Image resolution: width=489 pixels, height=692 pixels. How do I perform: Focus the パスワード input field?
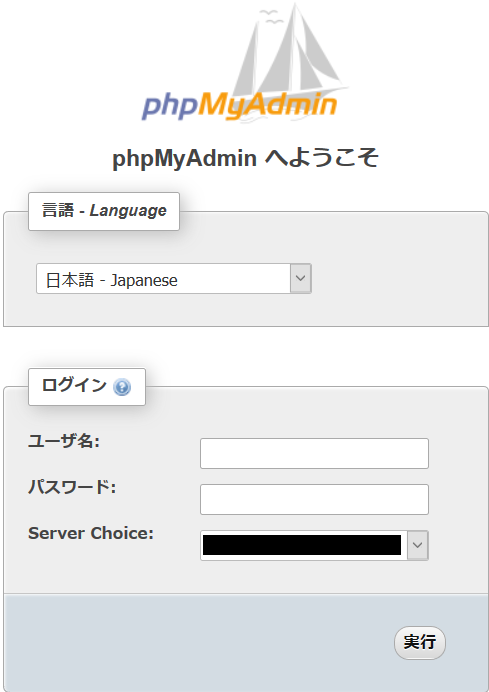click(314, 500)
